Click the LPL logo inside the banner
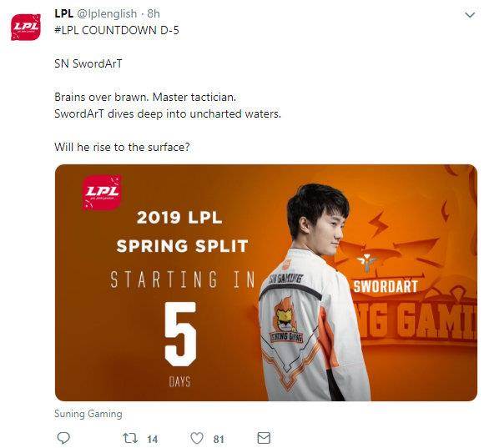 (102, 192)
